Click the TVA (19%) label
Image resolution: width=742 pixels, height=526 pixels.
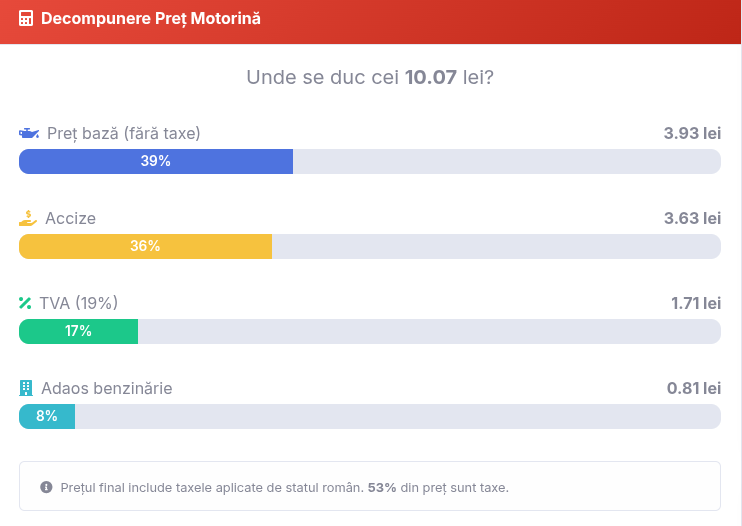point(79,303)
